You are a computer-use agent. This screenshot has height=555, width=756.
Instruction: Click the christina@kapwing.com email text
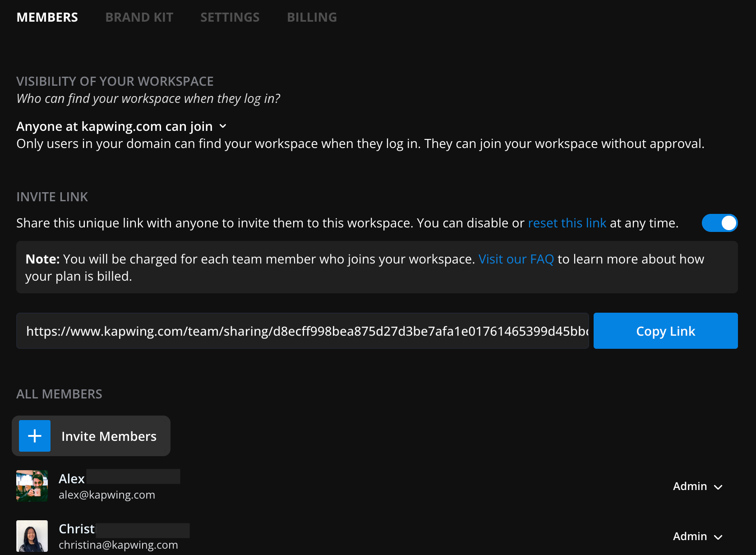click(x=118, y=545)
